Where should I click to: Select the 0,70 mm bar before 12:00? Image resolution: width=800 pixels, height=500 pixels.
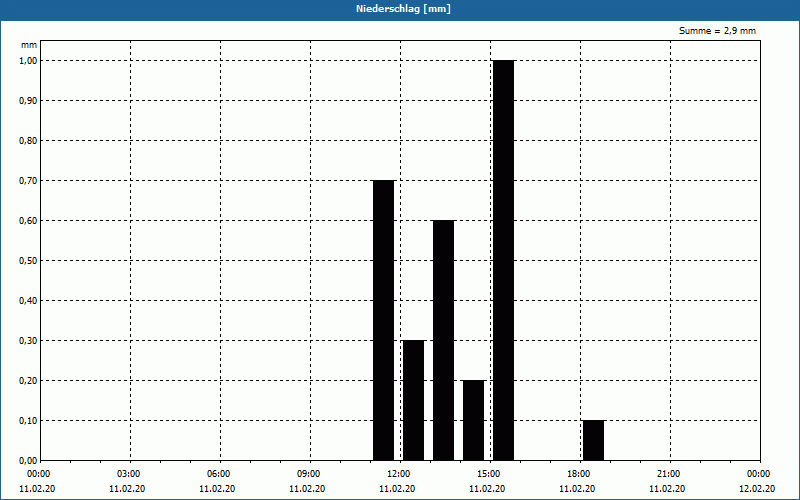pyautogui.click(x=384, y=320)
